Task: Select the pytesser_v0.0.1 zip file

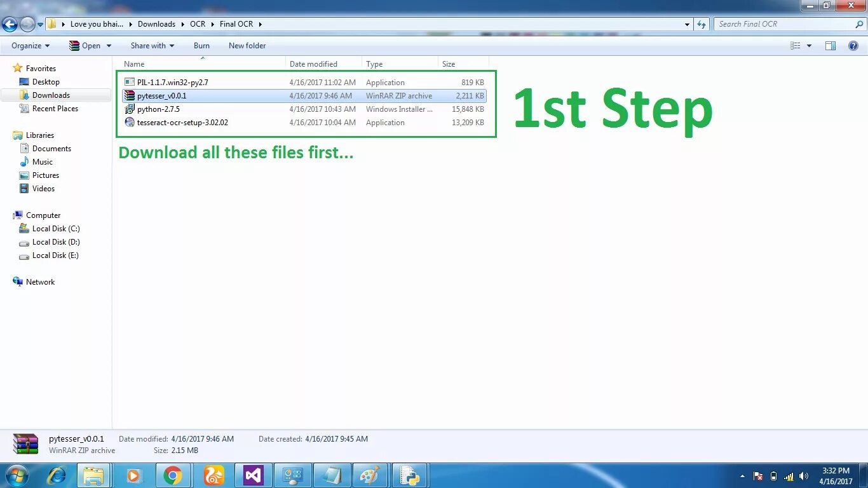Action: pos(304,96)
